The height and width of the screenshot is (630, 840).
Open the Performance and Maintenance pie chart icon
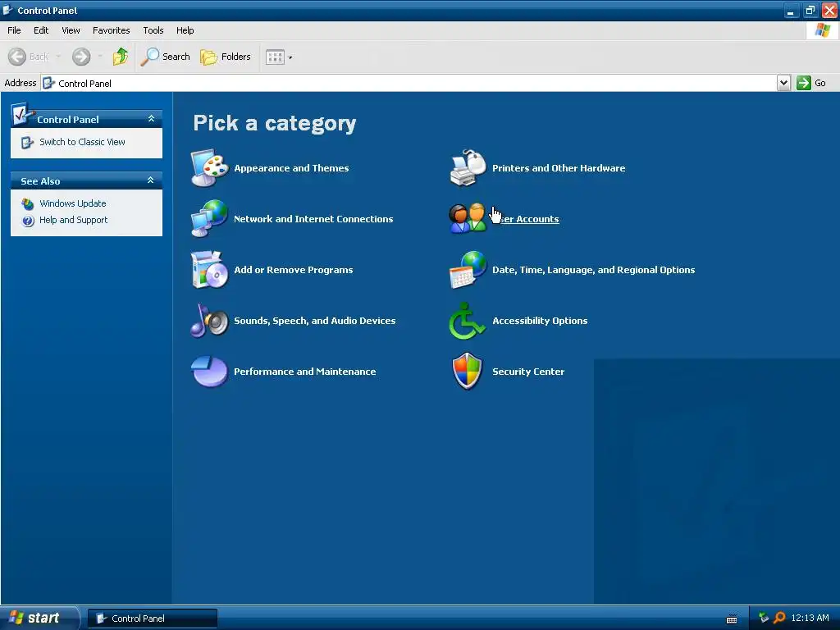click(209, 372)
